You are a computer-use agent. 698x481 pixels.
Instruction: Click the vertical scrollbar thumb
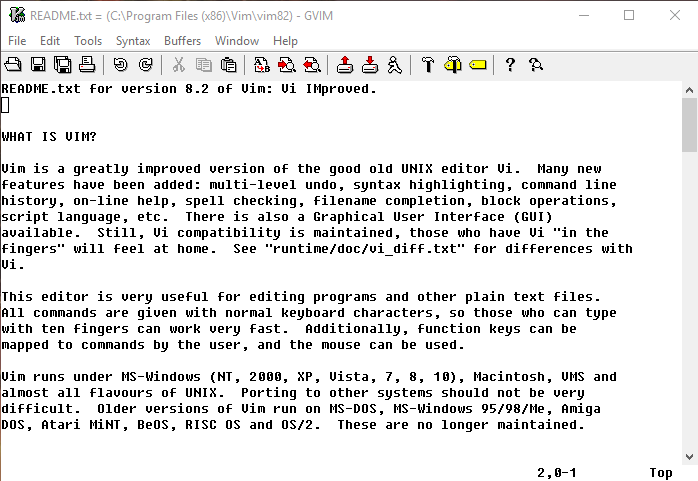690,125
